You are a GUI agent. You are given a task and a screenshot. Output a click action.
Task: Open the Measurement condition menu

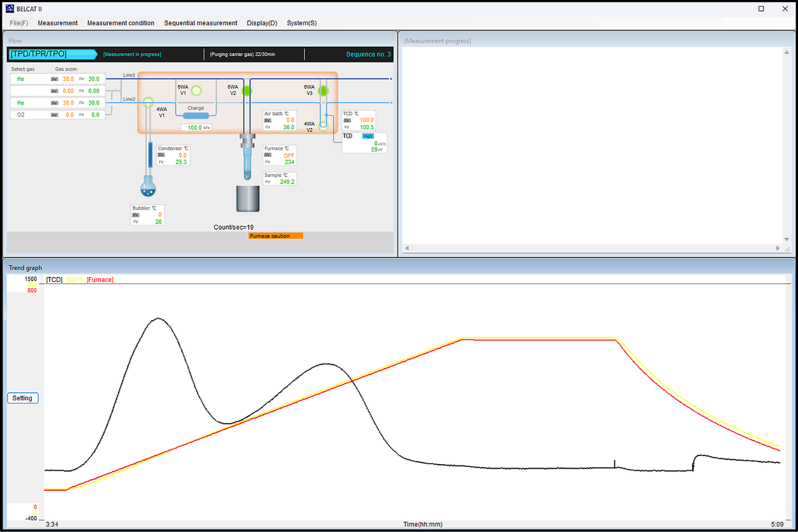tap(120, 23)
